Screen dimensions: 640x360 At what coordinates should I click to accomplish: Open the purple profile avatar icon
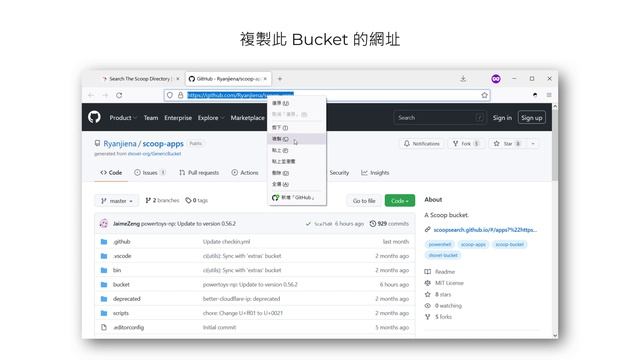click(x=496, y=79)
